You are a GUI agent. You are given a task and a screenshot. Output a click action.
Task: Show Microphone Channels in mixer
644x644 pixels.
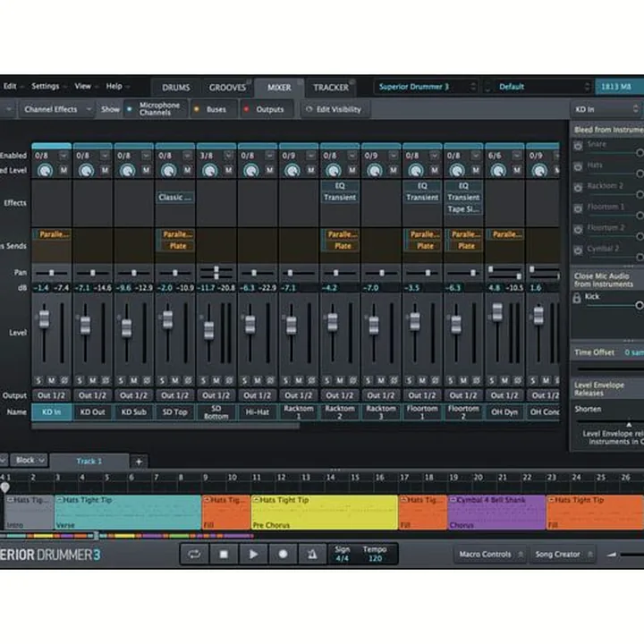[155, 109]
